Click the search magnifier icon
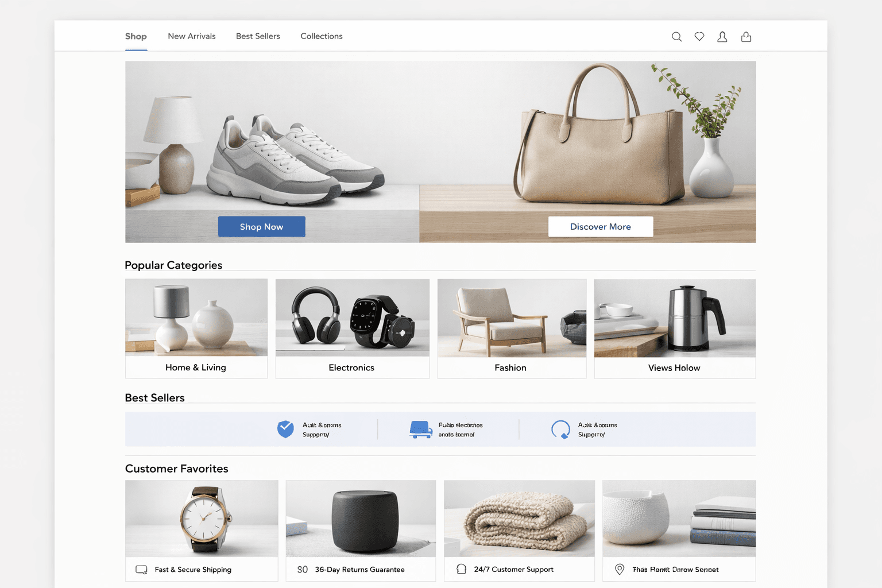 coord(676,37)
